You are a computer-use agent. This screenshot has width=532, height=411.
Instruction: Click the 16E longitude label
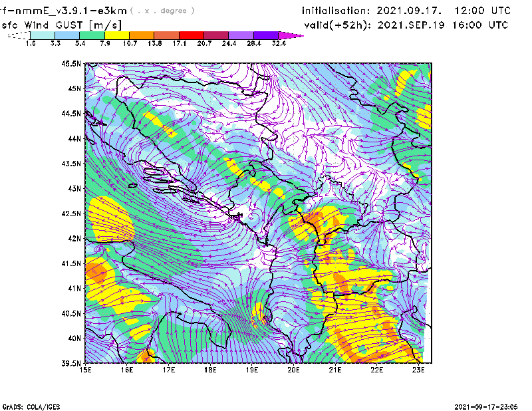127,370
